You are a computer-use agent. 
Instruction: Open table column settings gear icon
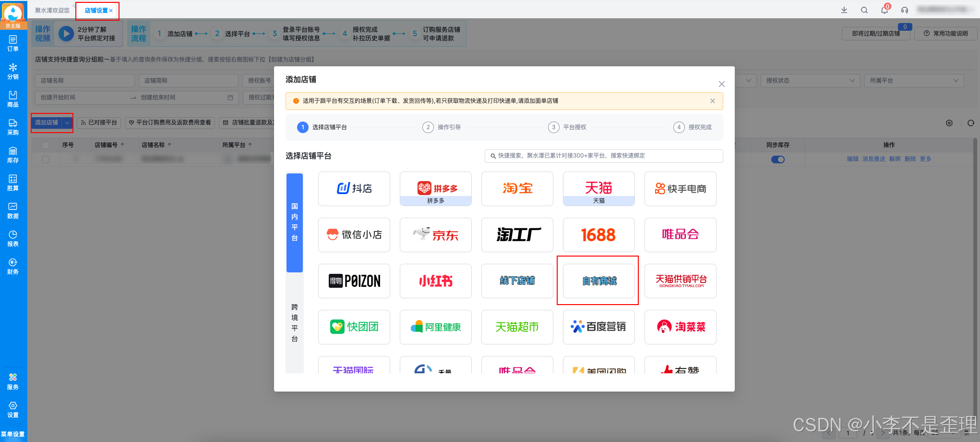(949, 123)
